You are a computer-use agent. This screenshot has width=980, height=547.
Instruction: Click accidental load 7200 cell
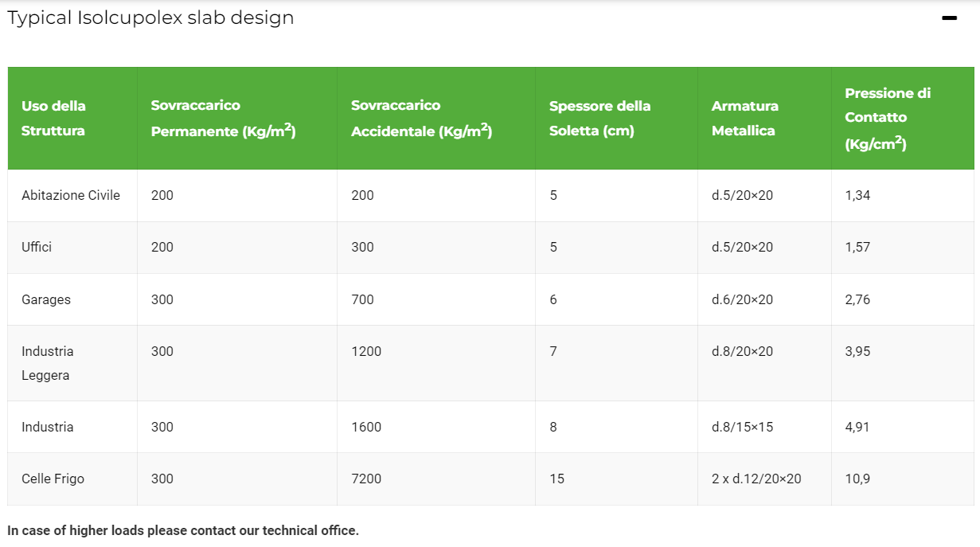tap(436, 479)
